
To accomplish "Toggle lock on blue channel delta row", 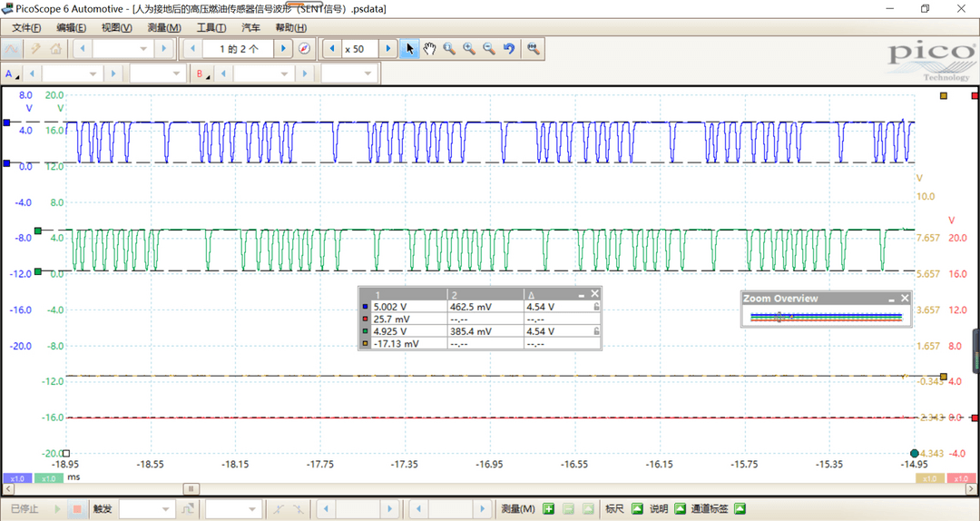I will [596, 307].
